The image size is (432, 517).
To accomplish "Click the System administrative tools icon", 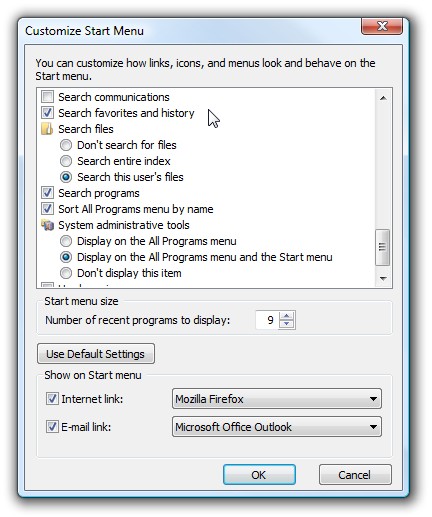I will 47,225.
